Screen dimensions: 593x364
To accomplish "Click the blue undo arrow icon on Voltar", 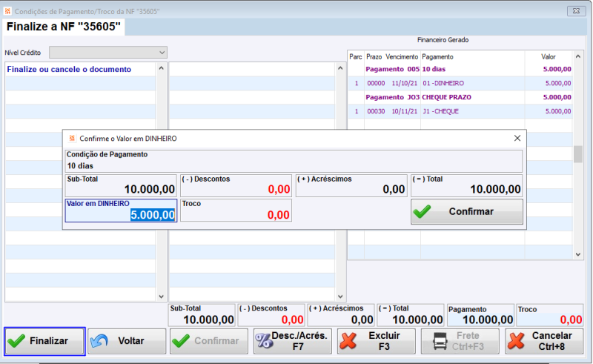I will (x=99, y=341).
